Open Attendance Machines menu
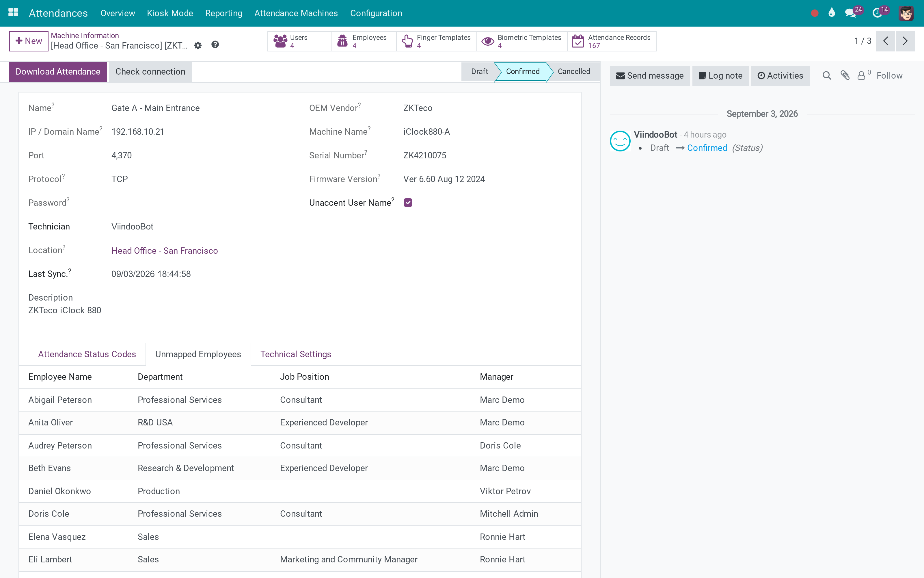 coord(296,13)
